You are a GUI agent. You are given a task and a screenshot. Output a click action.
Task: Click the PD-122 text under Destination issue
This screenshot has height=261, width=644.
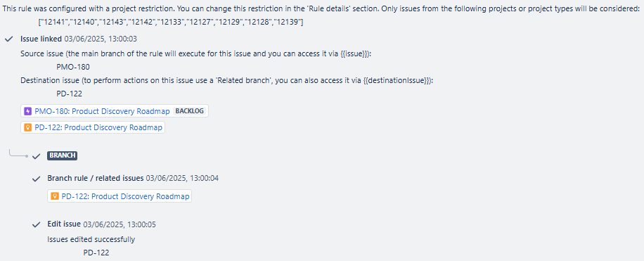[x=69, y=94]
